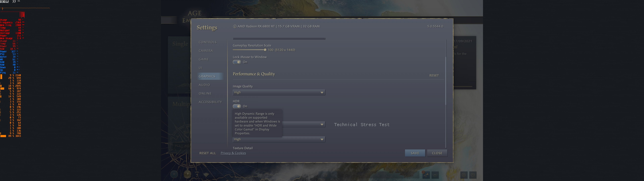Click the crown icon in bottom bar

435,175
